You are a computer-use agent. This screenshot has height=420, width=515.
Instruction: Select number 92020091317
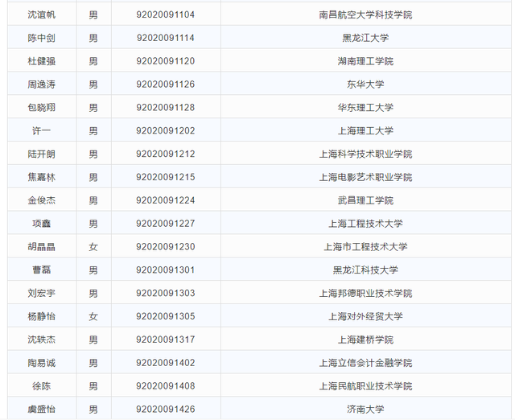[x=166, y=340]
